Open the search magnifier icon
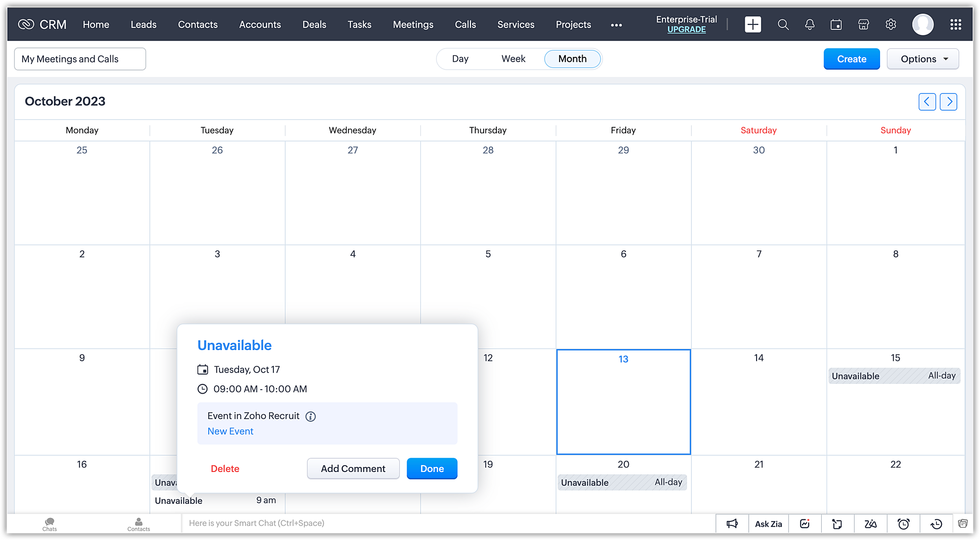Image resolution: width=980 pixels, height=540 pixels. tap(783, 24)
